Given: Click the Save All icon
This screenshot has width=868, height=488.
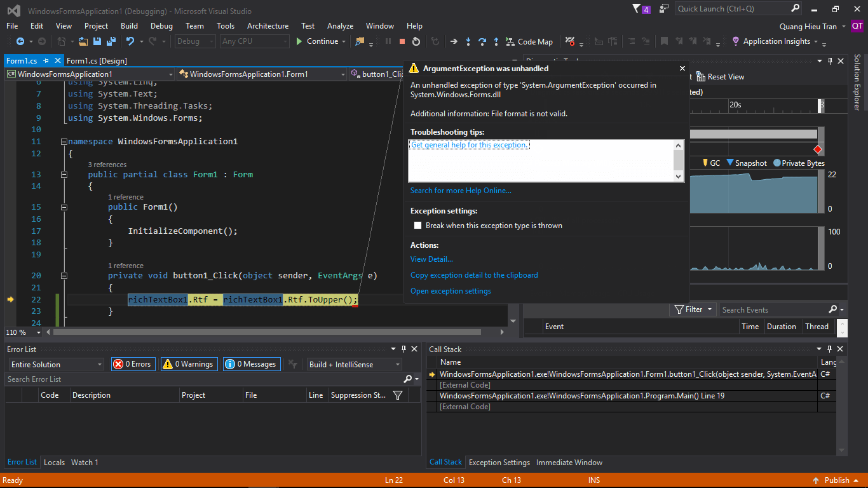Looking at the screenshot, I should coord(110,41).
